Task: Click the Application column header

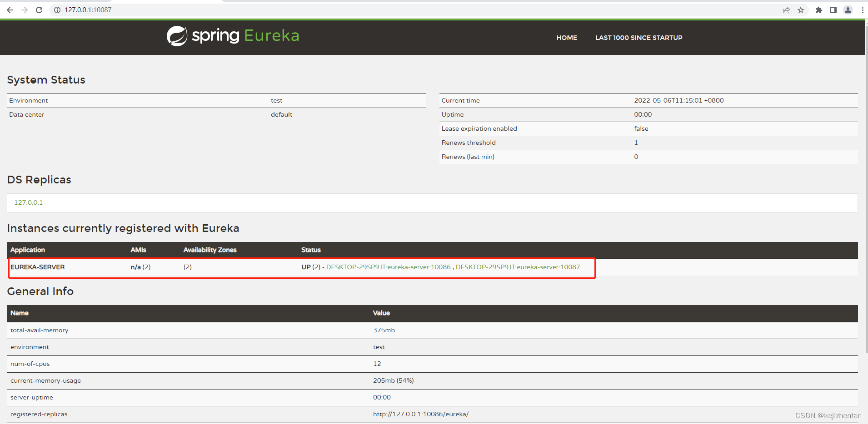Action: click(28, 250)
